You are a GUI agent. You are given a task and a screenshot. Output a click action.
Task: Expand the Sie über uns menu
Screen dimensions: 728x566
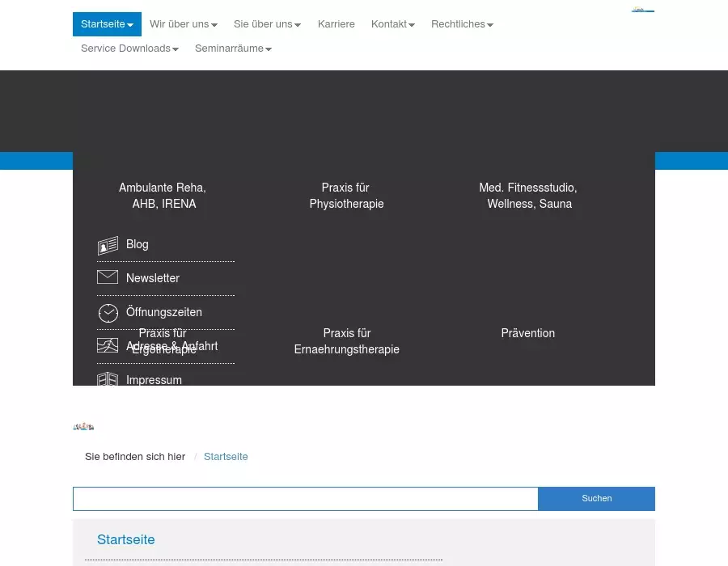coord(267,24)
